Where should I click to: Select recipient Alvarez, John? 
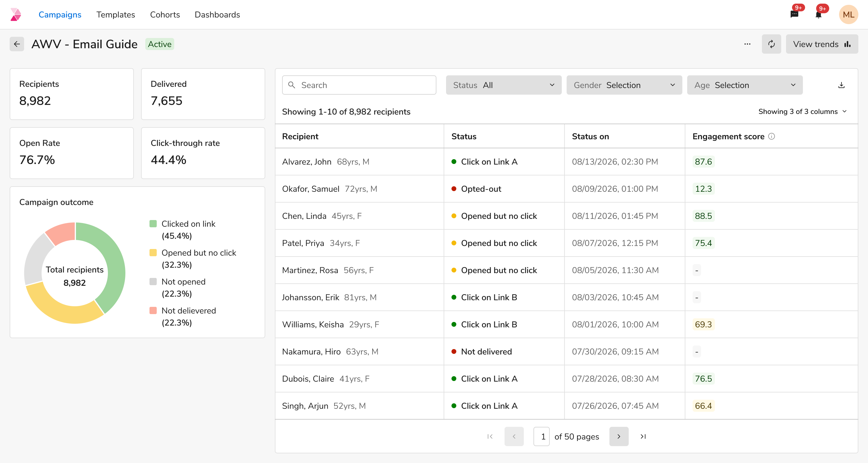click(x=307, y=162)
